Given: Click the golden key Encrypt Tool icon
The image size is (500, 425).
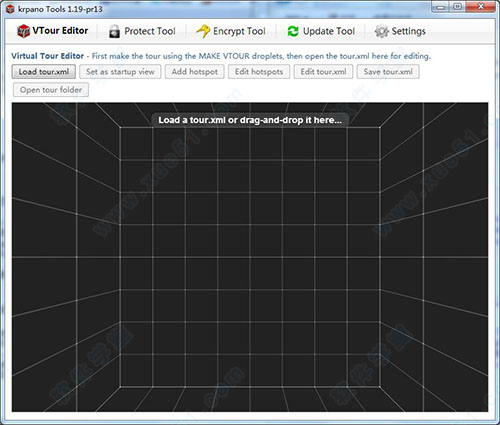Looking at the screenshot, I should pyautogui.click(x=203, y=31).
